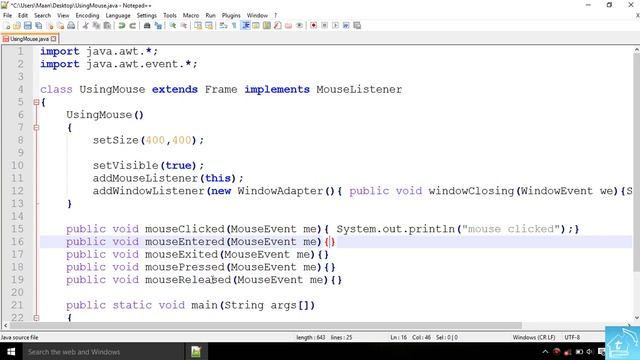This screenshot has height=360, width=640.
Task: Toggle Show All Characters paragraph icon
Action: point(234,25)
